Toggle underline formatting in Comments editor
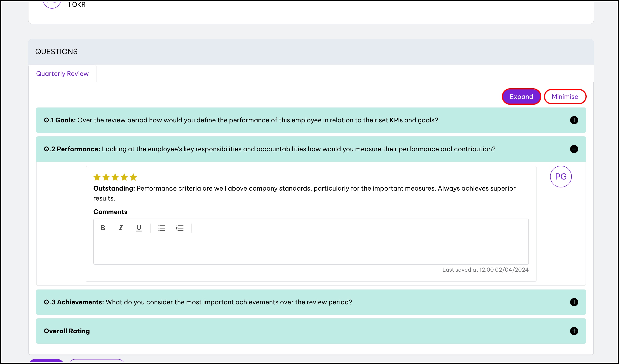Image resolution: width=619 pixels, height=364 pixels. pos(139,228)
